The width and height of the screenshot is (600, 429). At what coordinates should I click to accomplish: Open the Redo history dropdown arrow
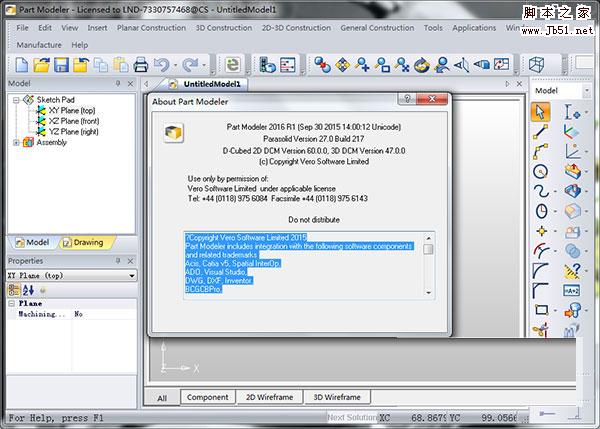204,65
